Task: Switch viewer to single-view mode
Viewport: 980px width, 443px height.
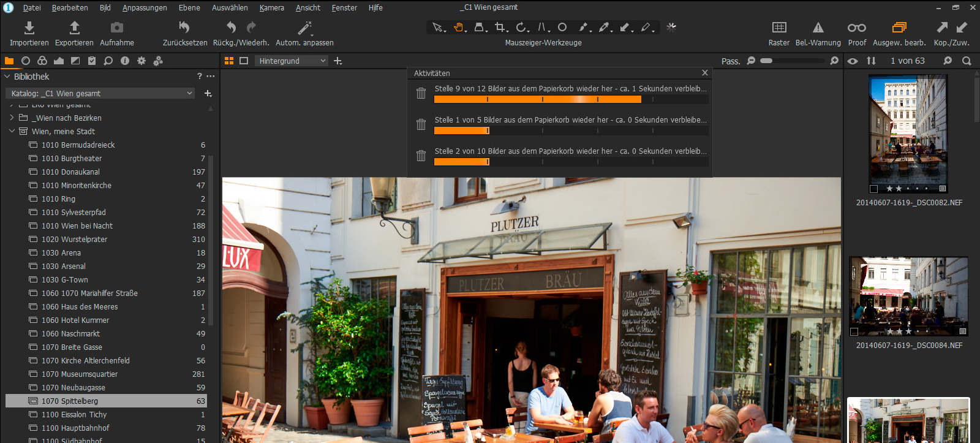Action: [x=244, y=61]
